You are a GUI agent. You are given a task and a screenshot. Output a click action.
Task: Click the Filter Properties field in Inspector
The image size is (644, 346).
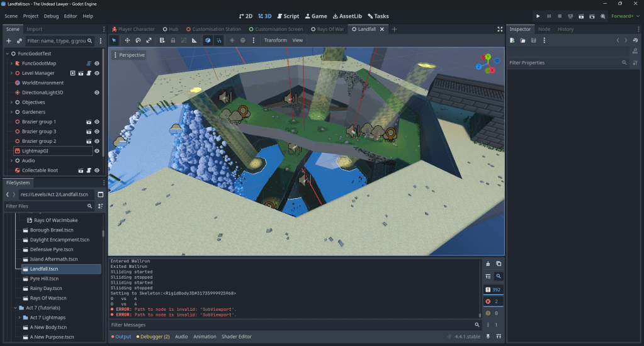click(563, 63)
